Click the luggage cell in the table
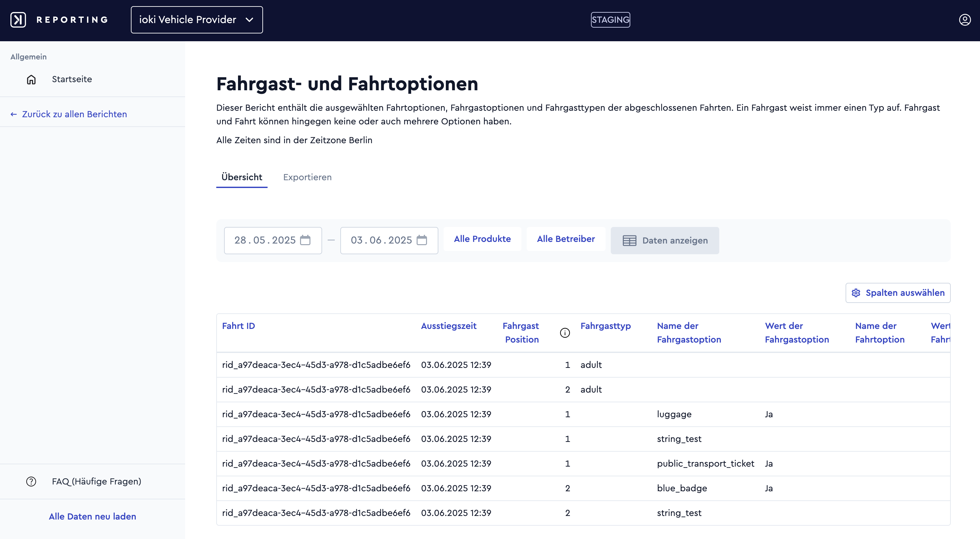The image size is (980, 539). click(x=674, y=414)
